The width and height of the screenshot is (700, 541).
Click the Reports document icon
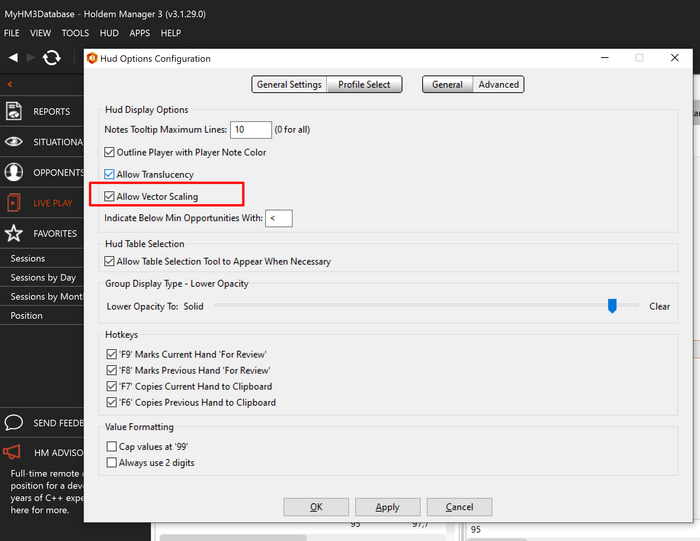tap(14, 111)
